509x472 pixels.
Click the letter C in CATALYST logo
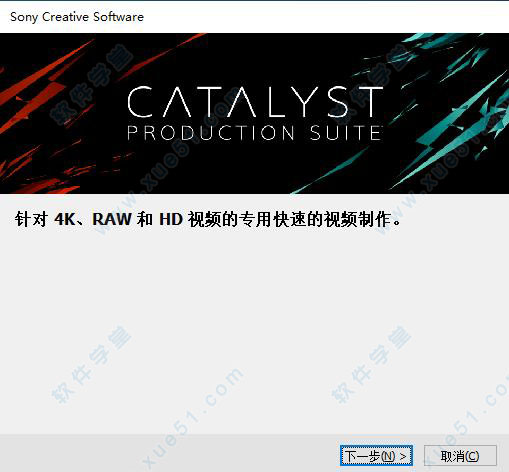[x=140, y=102]
